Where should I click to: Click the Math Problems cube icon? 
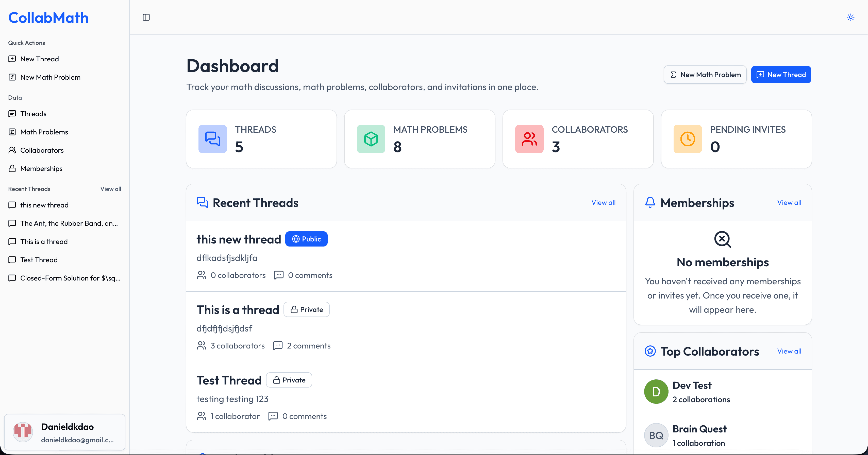click(371, 139)
